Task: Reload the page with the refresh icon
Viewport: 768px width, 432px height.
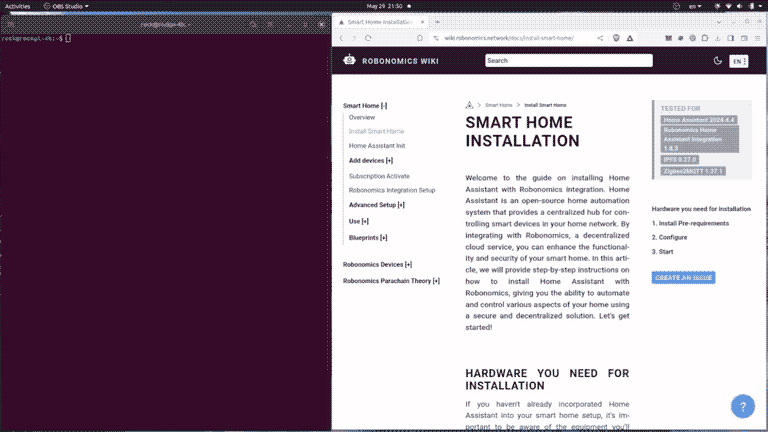Action: pos(368,38)
